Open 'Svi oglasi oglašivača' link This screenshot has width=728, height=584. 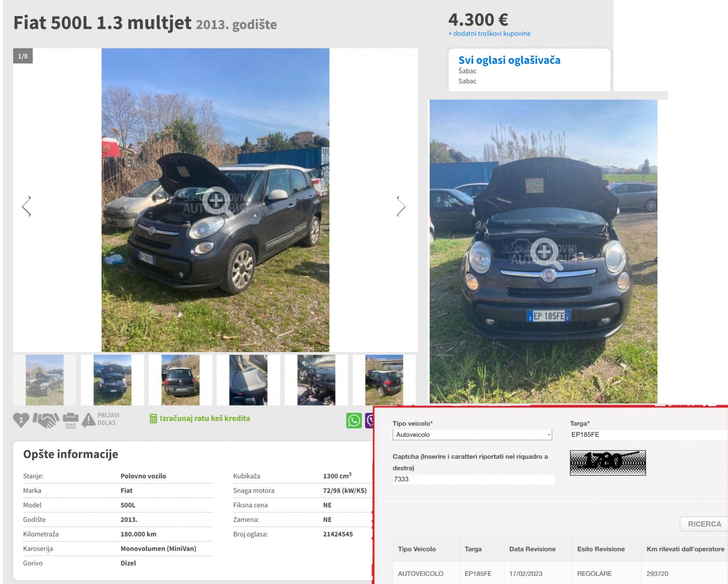tap(509, 60)
